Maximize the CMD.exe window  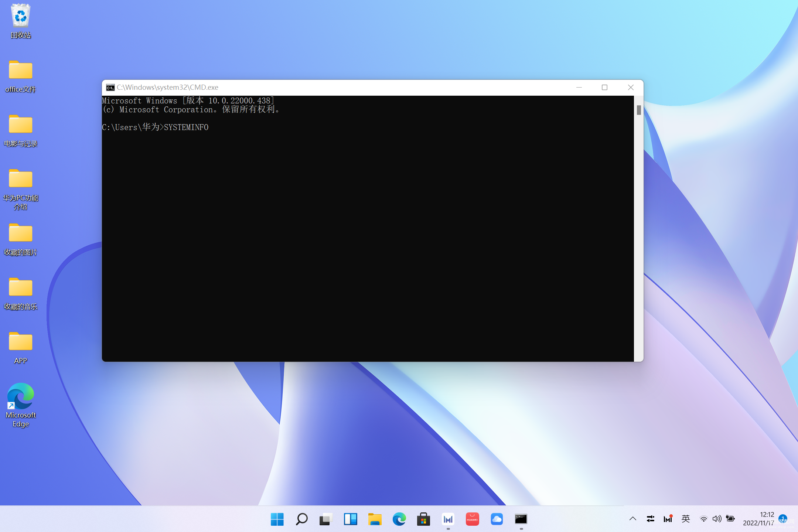[604, 88]
